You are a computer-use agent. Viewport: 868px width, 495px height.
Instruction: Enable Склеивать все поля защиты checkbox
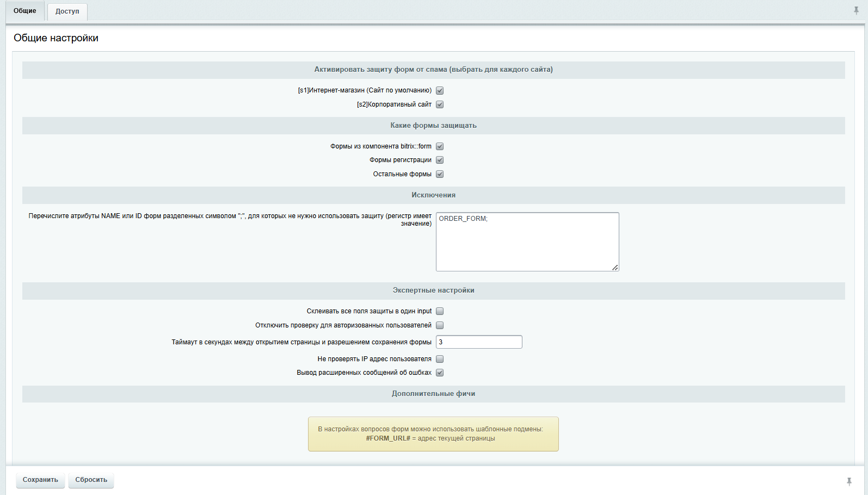(x=440, y=311)
